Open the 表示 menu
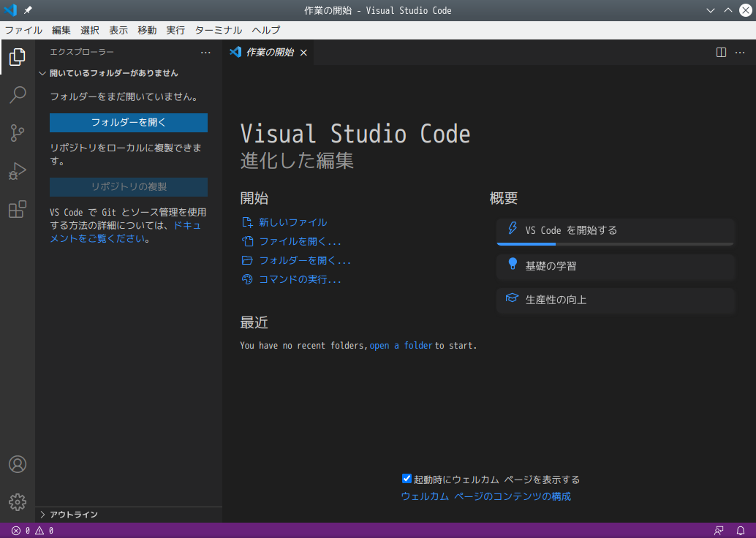The height and width of the screenshot is (538, 756). tap(118, 31)
